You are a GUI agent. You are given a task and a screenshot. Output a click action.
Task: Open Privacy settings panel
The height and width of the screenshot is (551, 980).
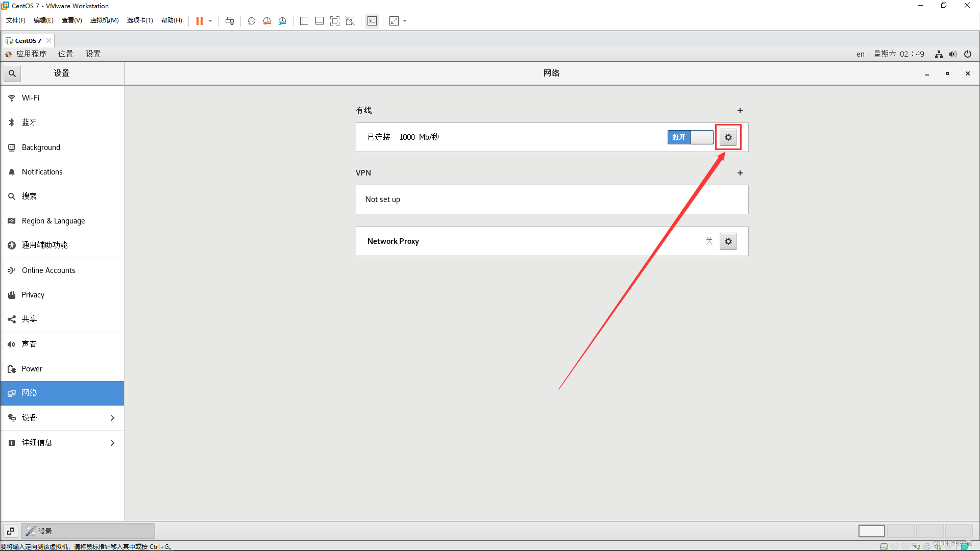pyautogui.click(x=33, y=294)
